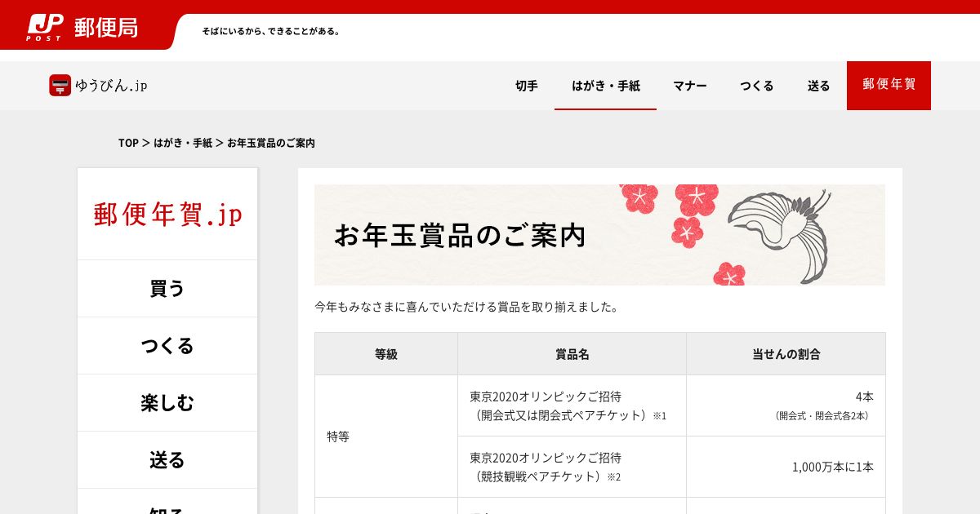Click the 賞品名 table header
The width and height of the screenshot is (980, 514).
pos(572,354)
